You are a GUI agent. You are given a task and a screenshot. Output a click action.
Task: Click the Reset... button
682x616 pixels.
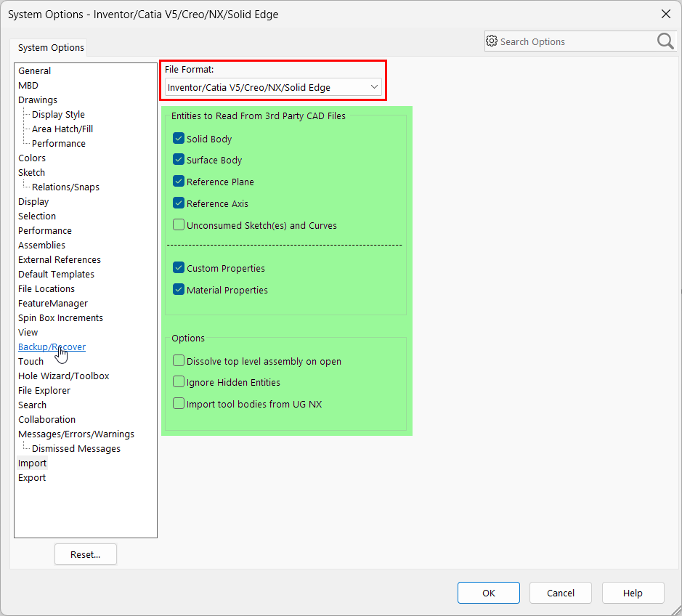[85, 554]
